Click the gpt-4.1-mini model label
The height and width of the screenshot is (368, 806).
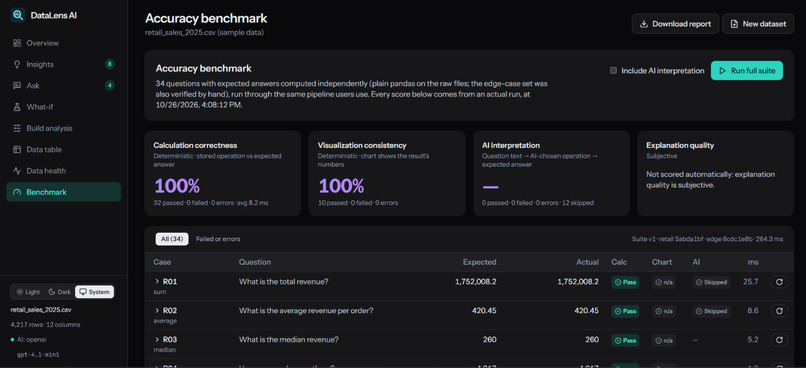39,355
